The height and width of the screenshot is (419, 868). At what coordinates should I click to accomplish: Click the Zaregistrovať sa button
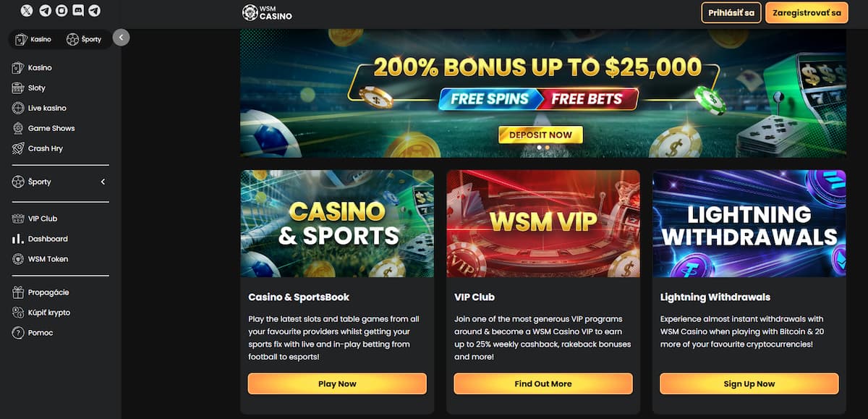point(807,13)
